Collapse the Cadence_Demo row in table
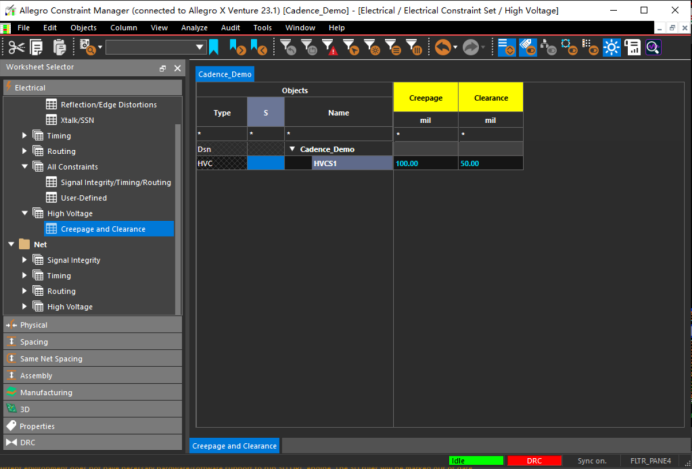 292,149
